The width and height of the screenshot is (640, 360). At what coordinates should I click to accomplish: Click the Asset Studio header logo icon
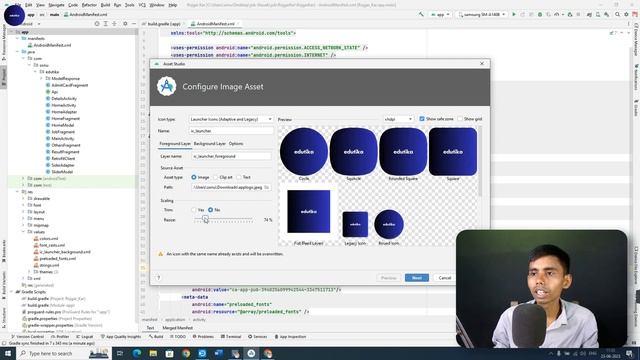coord(167,87)
